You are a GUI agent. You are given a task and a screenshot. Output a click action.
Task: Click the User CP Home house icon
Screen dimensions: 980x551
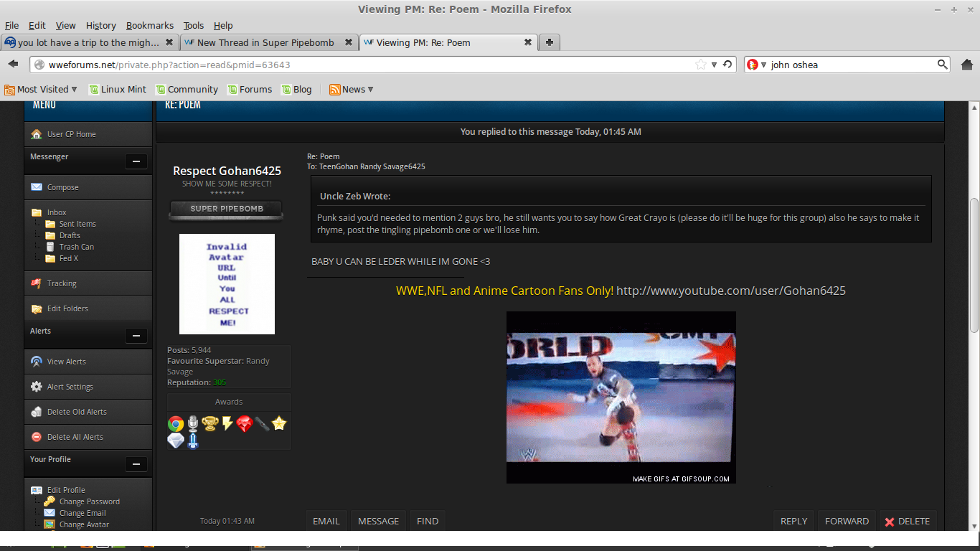(37, 134)
